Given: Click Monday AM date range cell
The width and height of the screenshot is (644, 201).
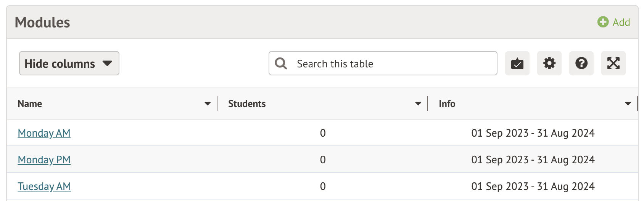Looking at the screenshot, I should (x=533, y=133).
